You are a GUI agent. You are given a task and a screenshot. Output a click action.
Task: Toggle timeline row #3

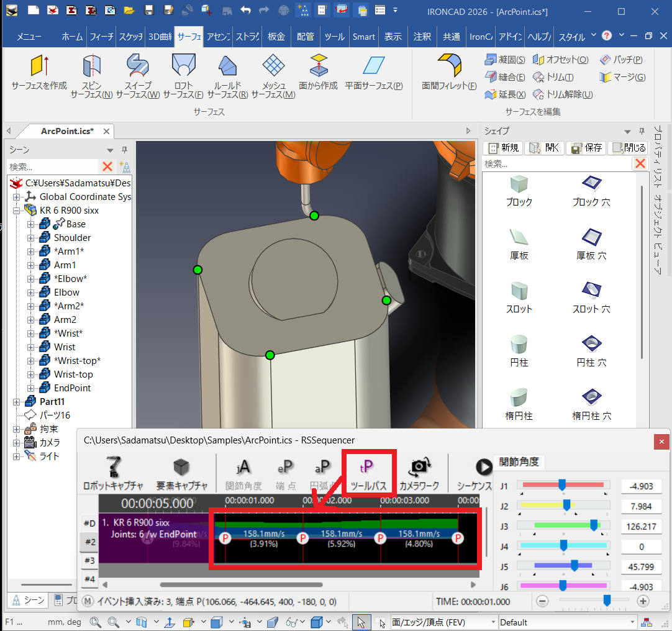(89, 560)
